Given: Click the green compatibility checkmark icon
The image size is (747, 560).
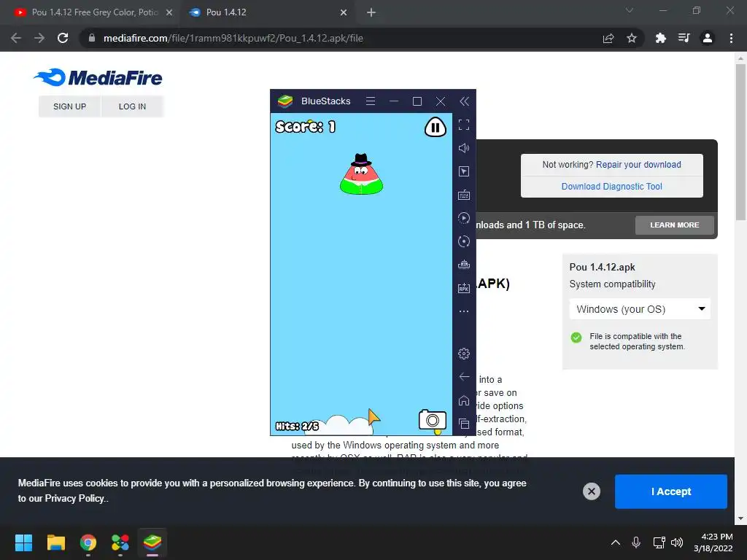Looking at the screenshot, I should (x=576, y=338).
